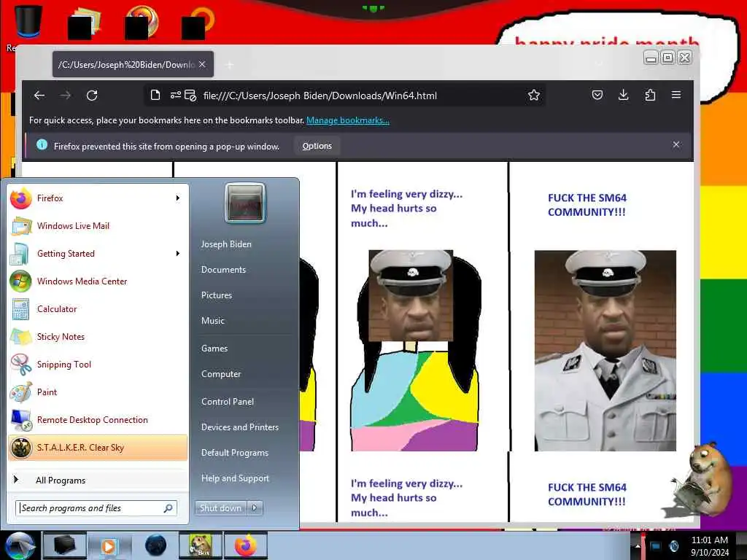Image resolution: width=747 pixels, height=560 pixels.
Task: Open a new tab with plus button
Action: click(230, 64)
